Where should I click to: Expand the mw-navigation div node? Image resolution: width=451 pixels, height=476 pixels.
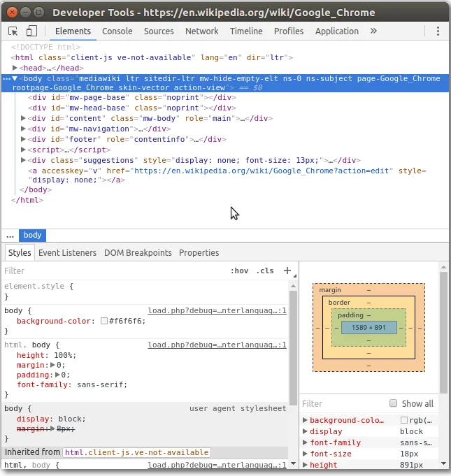click(23, 129)
